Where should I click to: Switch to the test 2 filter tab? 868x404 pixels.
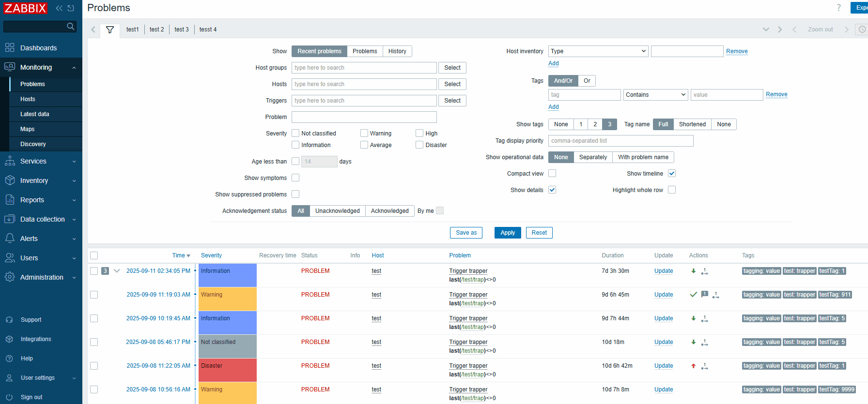[156, 30]
